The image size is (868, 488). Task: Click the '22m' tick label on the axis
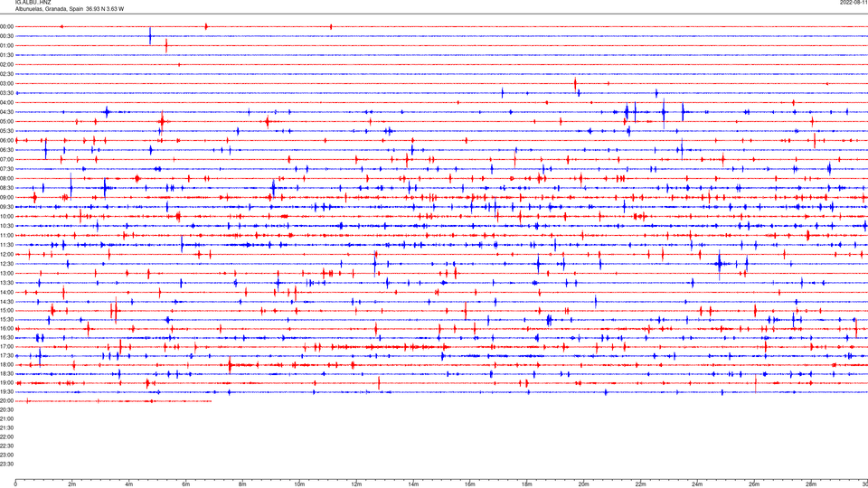(640, 484)
